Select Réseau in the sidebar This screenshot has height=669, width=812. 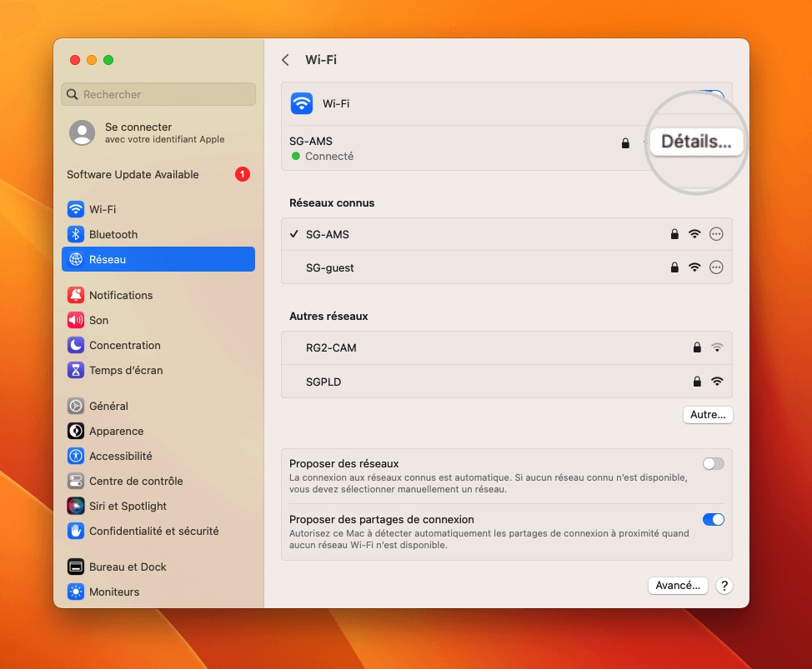[x=158, y=259]
